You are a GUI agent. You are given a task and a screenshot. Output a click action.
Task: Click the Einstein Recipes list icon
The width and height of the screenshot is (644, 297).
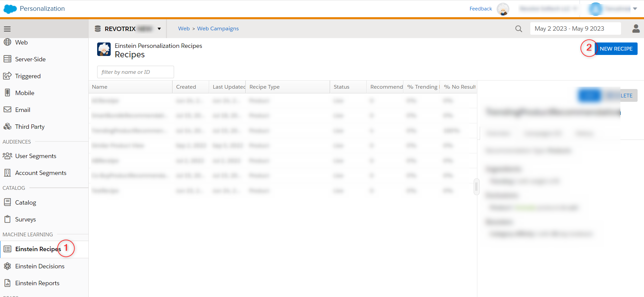(x=7, y=249)
